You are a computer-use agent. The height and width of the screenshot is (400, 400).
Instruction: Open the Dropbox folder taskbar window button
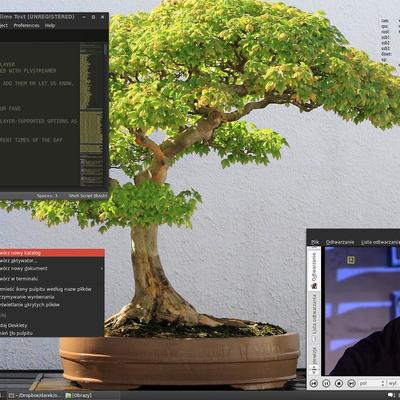click(35, 395)
